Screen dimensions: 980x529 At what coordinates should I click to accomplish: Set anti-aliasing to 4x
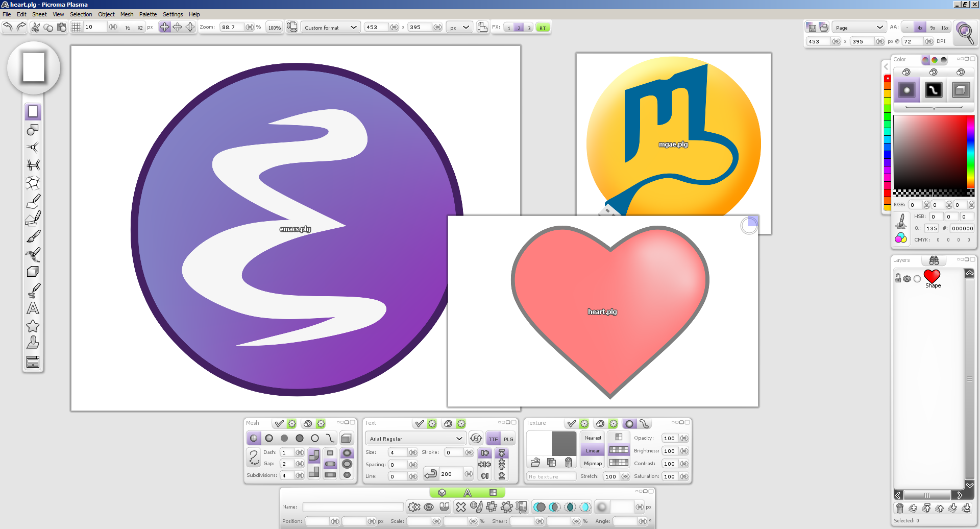tap(920, 28)
